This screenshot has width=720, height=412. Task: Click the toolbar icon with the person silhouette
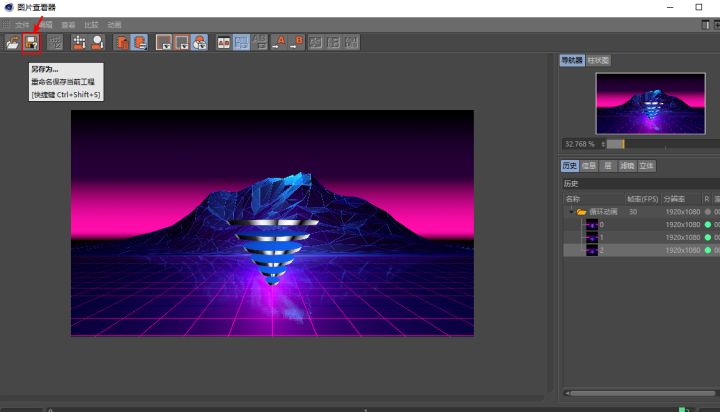tap(98, 42)
